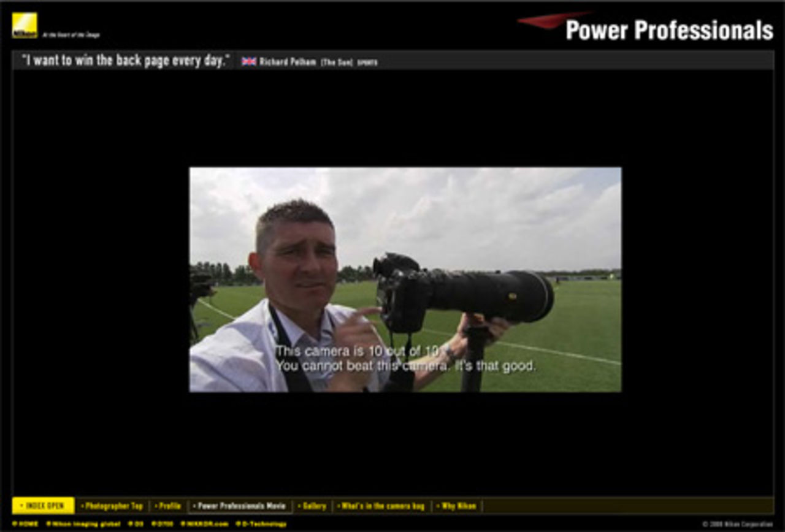Click the [The Sun] label in the header
This screenshot has width=785, height=532.
[x=337, y=62]
